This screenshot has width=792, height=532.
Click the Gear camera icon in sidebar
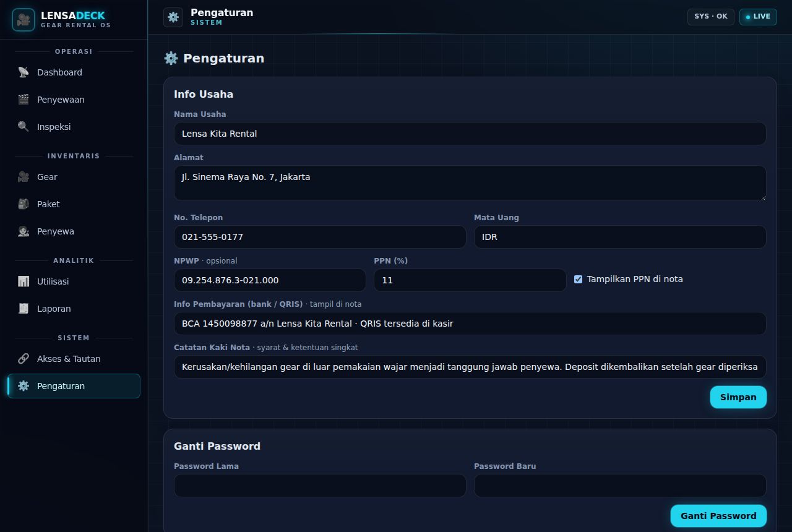(x=24, y=177)
